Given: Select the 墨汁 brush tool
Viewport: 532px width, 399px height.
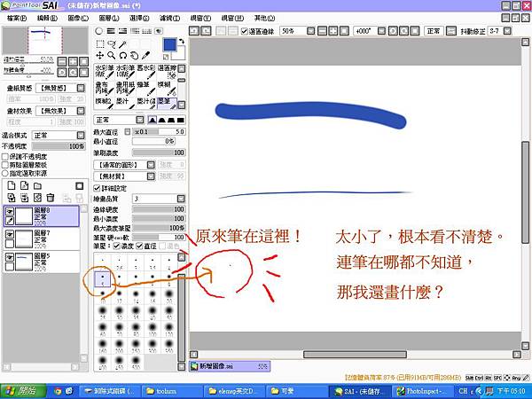Looking at the screenshot, I should [125, 104].
